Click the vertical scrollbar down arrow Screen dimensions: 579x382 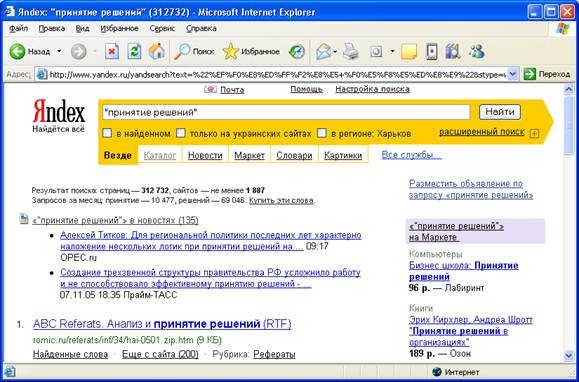(569, 355)
